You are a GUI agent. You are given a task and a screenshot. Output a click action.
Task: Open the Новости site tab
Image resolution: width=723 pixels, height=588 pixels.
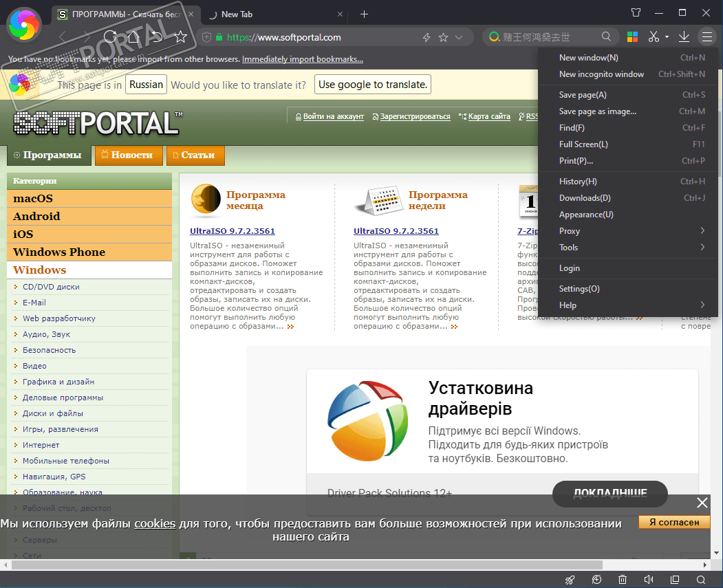(129, 155)
